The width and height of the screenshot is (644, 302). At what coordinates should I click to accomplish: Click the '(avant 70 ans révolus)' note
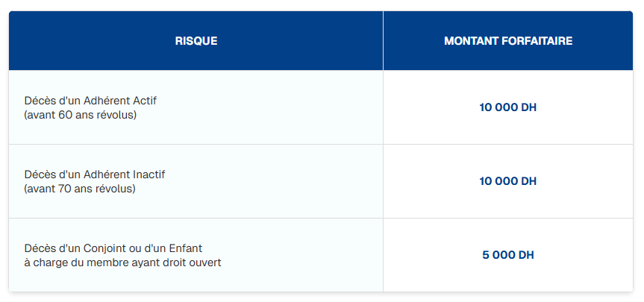coord(80,189)
